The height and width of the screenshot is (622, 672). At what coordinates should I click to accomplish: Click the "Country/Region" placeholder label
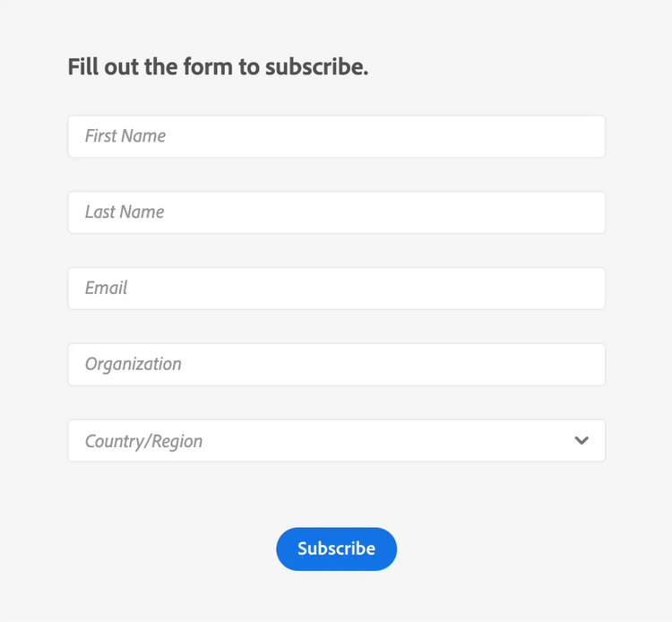pyautogui.click(x=143, y=441)
